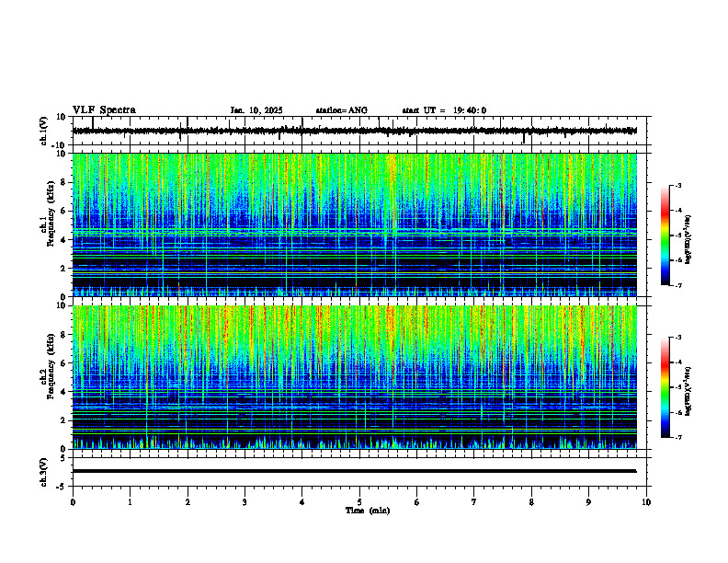
Task: Click the "Time (min)" axis label
Action: pos(368,511)
